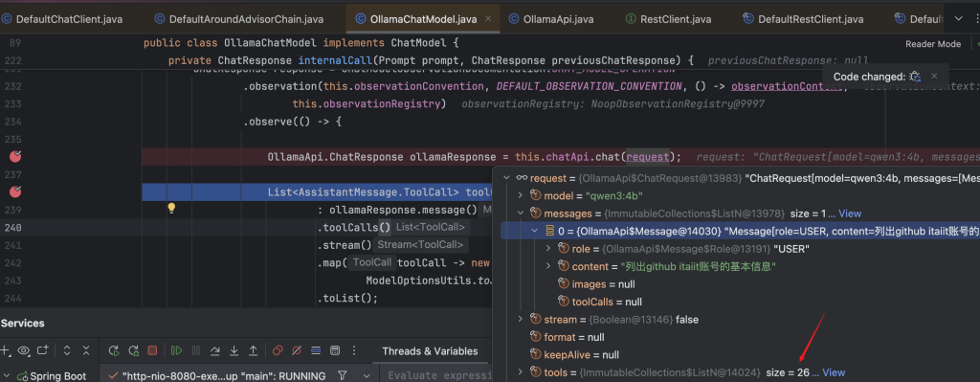Collapse the messages list node
The image size is (980, 382).
pos(520,213)
